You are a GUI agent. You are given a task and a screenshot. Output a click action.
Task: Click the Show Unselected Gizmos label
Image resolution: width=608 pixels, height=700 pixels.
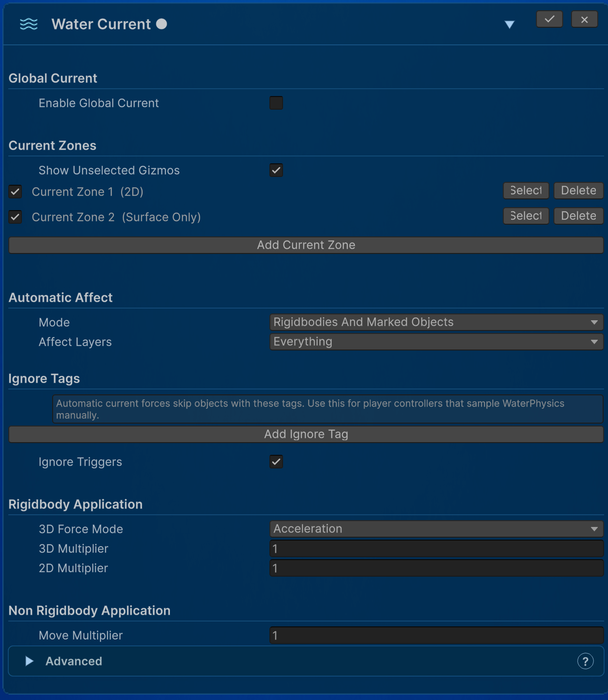point(109,171)
